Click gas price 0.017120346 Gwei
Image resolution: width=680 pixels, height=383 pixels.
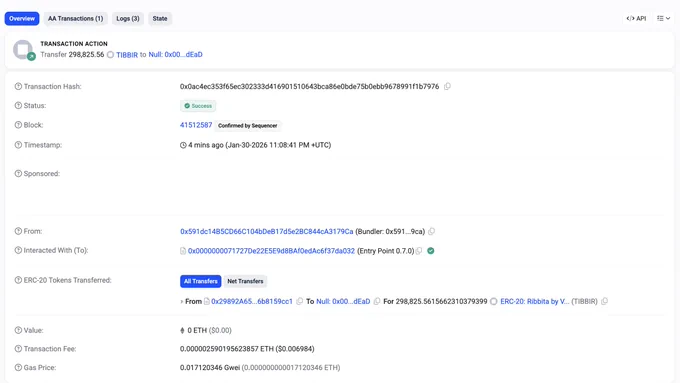pos(210,368)
